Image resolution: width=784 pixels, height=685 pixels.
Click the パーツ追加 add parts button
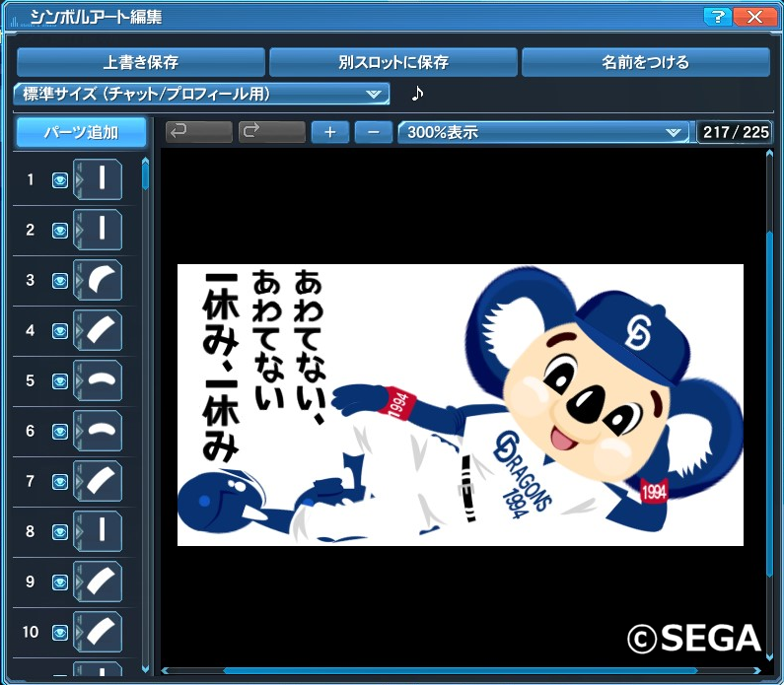click(81, 132)
